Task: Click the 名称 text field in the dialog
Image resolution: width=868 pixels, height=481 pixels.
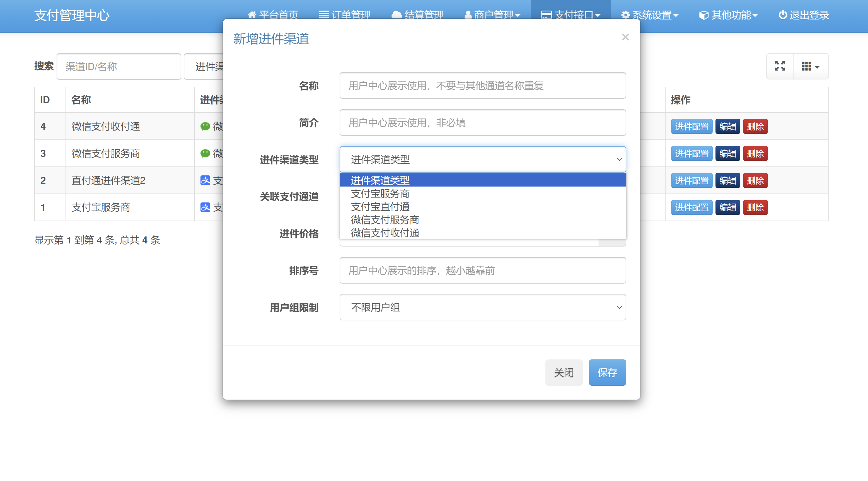Action: pyautogui.click(x=483, y=86)
